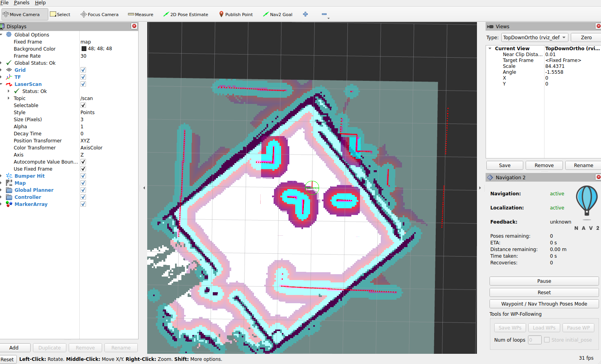The height and width of the screenshot is (364, 601).
Task: Click the view Scale value 84.4371
Action: click(555, 66)
